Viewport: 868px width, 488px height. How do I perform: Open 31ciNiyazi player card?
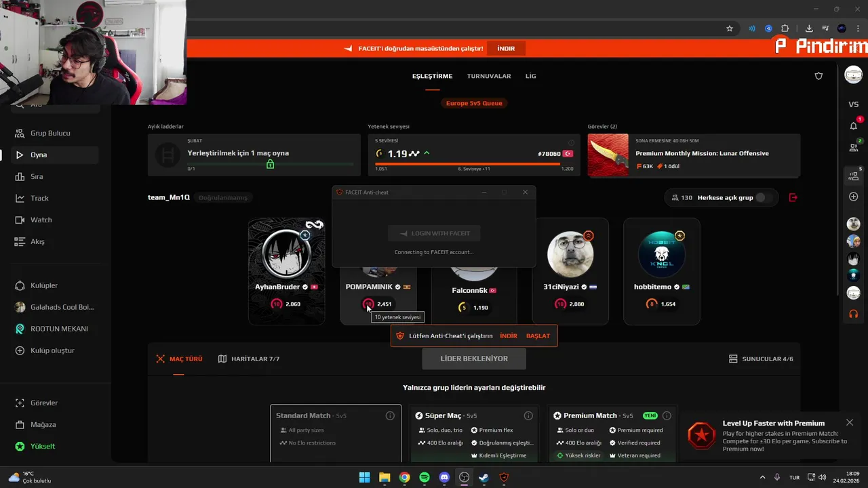click(x=570, y=271)
